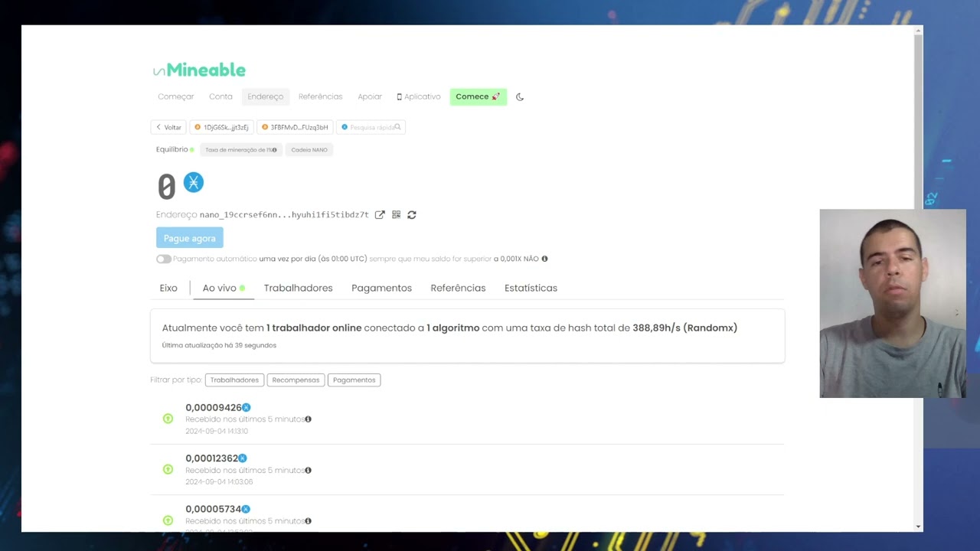This screenshot has width=980, height=551.
Task: Toggle dark mode moon icon
Action: click(x=520, y=96)
